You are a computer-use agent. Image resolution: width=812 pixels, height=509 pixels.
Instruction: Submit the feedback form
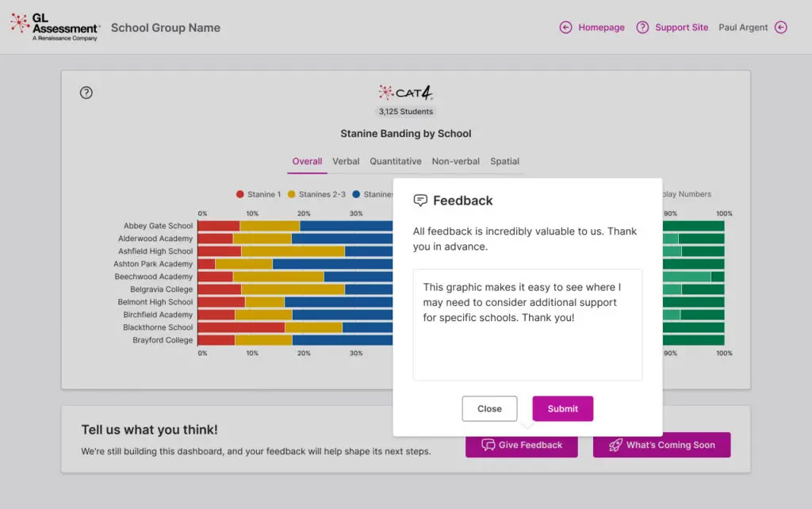coord(563,408)
